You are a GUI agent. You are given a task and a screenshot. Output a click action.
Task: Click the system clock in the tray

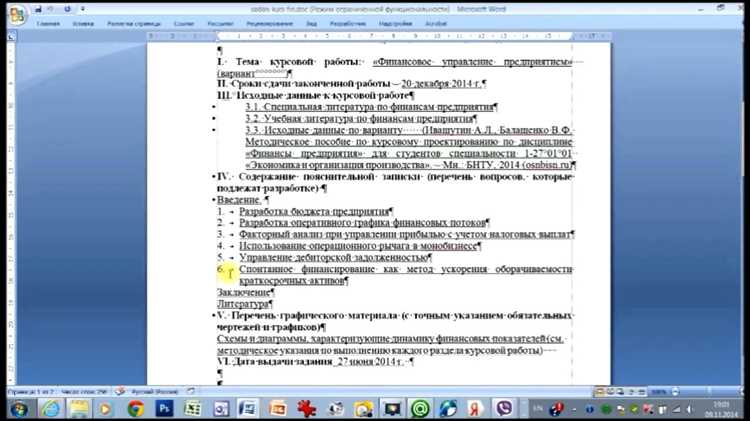coord(720,410)
